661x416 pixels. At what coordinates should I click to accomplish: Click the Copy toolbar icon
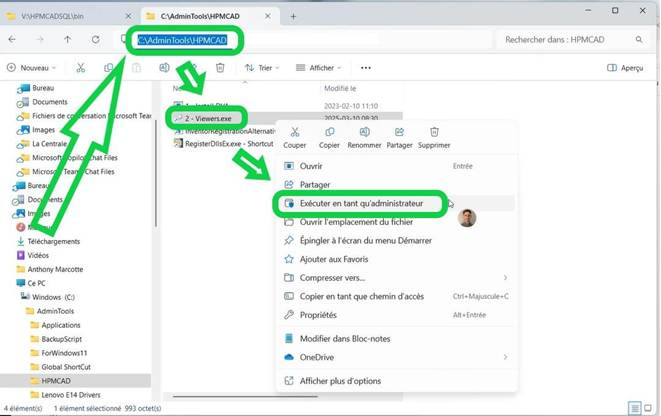[x=109, y=68]
